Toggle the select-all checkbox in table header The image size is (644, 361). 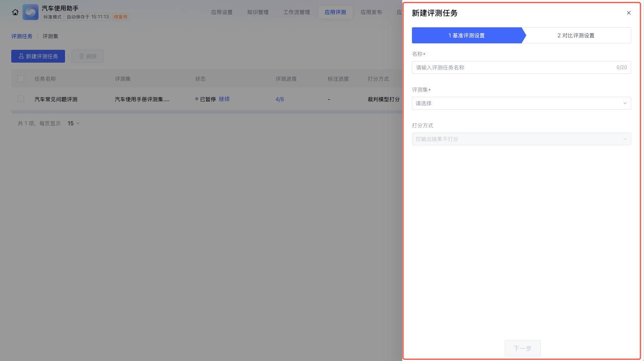click(x=21, y=79)
